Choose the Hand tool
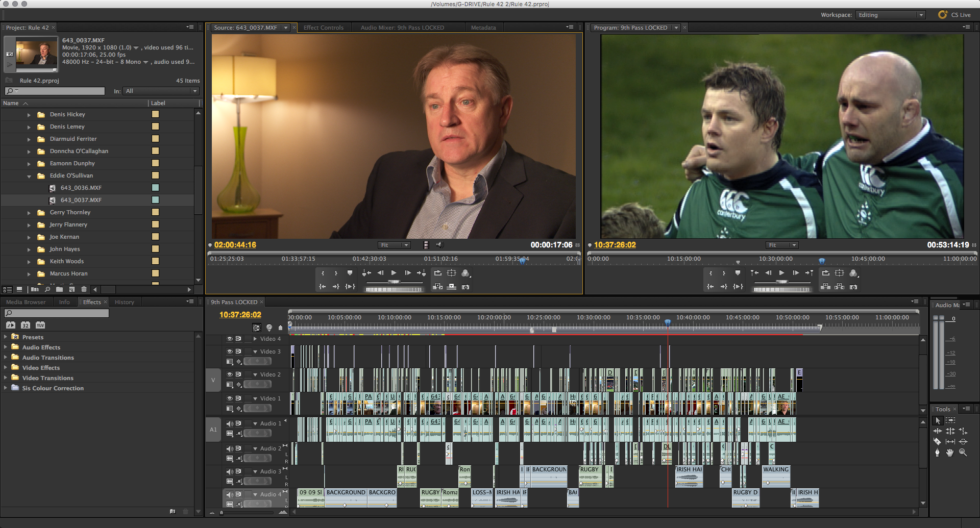980x528 pixels. click(950, 452)
